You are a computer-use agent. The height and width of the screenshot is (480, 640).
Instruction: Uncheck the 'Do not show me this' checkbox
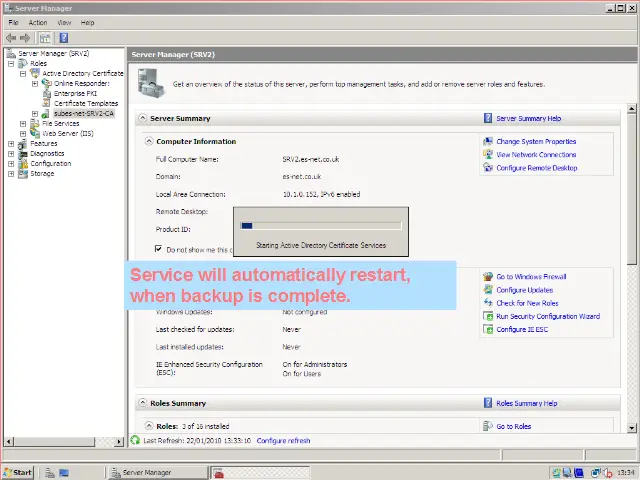[x=158, y=249]
